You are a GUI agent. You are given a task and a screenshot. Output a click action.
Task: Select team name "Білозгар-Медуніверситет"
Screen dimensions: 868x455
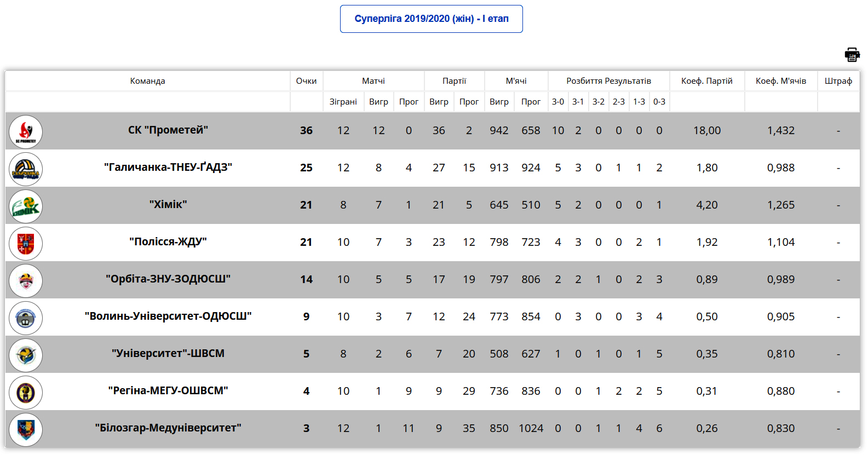(x=168, y=428)
